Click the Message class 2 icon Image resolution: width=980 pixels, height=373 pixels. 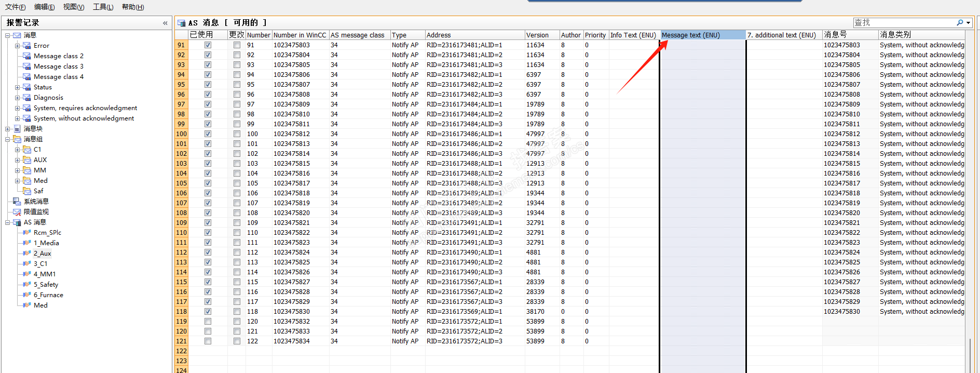click(27, 56)
